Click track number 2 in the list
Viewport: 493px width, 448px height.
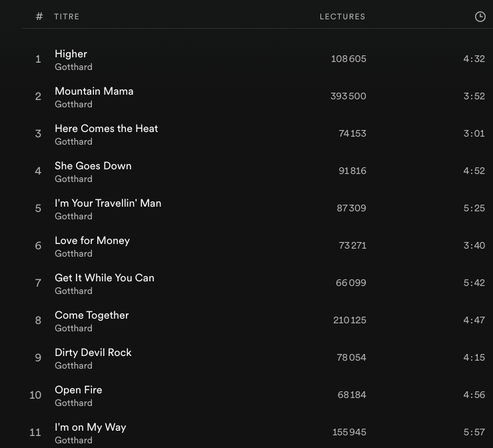[x=38, y=97]
